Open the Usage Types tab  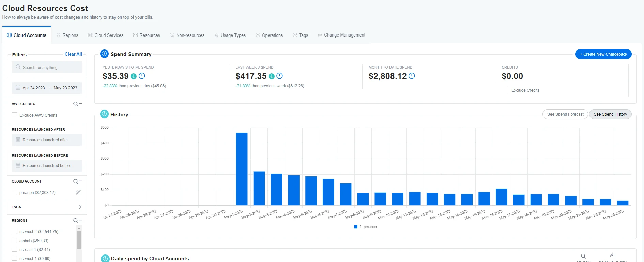pyautogui.click(x=230, y=35)
